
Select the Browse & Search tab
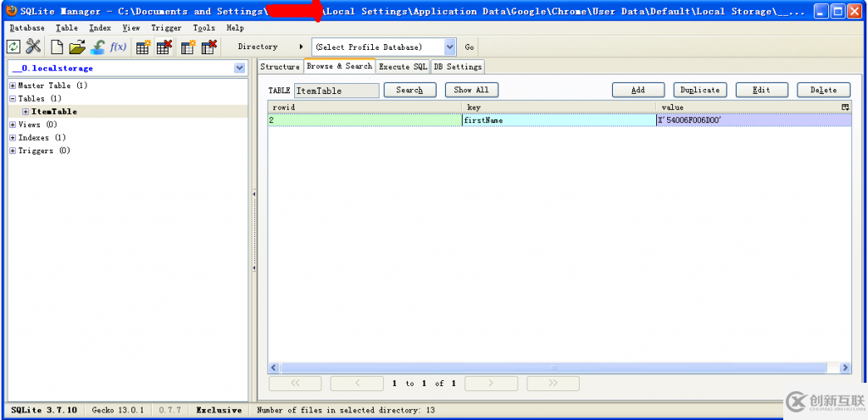click(339, 66)
